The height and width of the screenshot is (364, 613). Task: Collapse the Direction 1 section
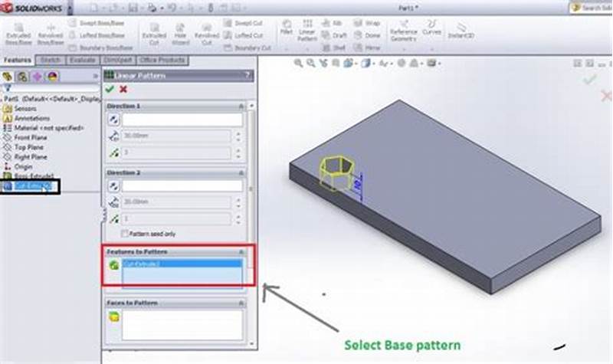241,107
